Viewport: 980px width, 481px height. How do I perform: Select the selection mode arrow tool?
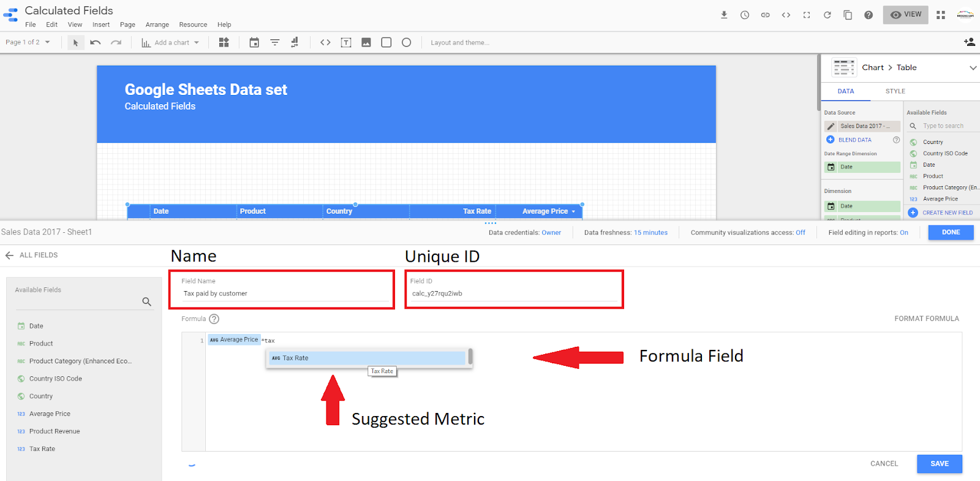75,42
